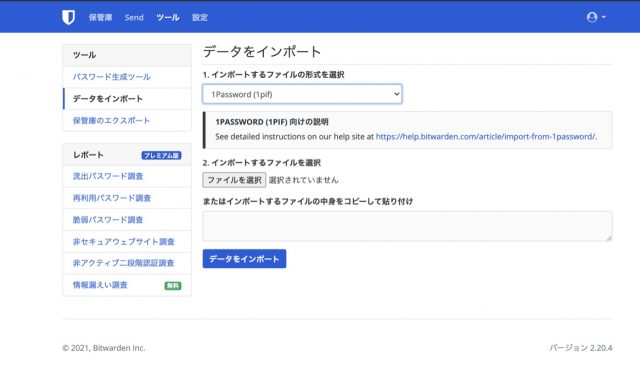Focus the paste import contents text area
The width and height of the screenshot is (640, 370).
[x=407, y=226]
